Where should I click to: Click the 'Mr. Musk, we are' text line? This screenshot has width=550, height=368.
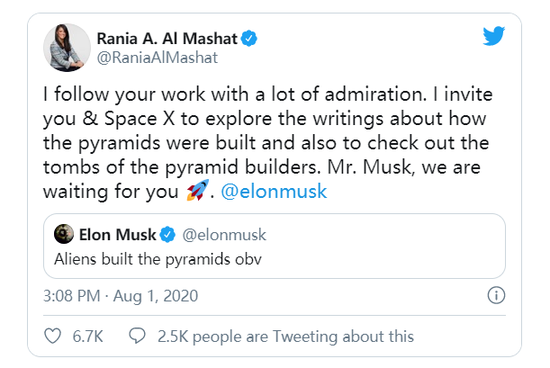(404, 167)
